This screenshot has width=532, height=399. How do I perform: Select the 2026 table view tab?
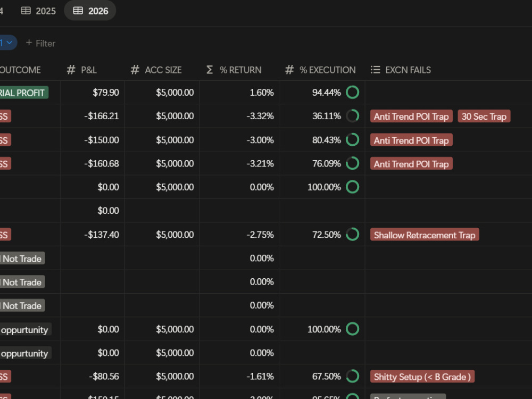[x=90, y=11]
